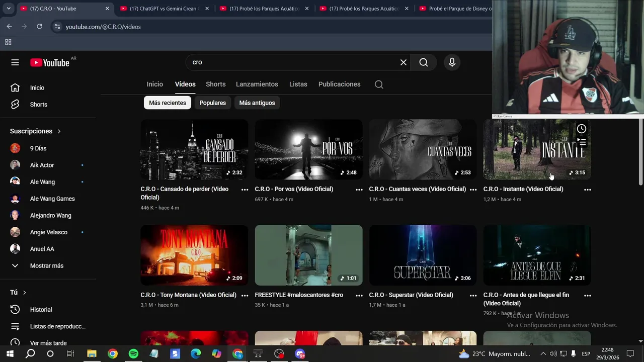Close the C.R.O - YouTube browser tab
This screenshot has width=644, height=362.
107,9
